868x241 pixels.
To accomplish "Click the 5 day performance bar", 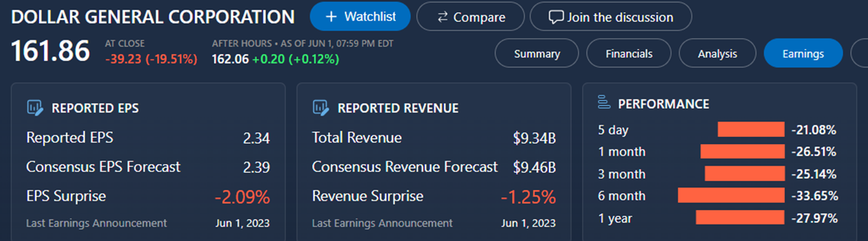I will (x=751, y=130).
